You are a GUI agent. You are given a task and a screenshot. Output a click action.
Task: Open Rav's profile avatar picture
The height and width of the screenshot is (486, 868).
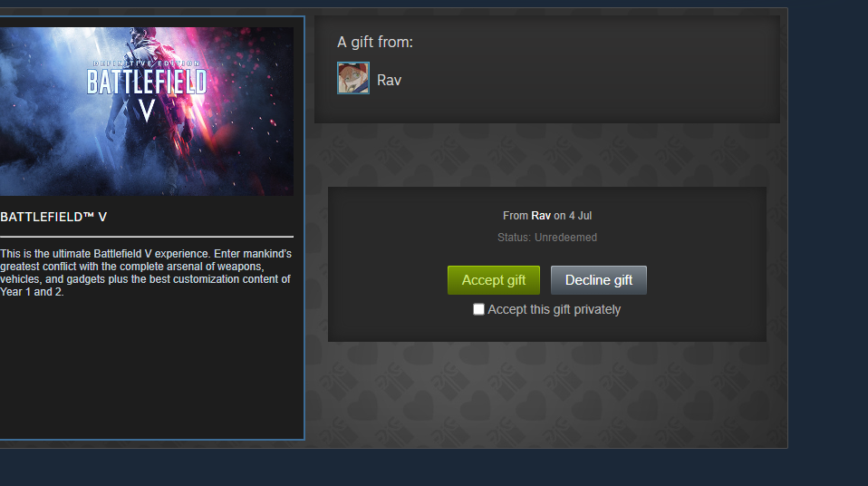[353, 78]
